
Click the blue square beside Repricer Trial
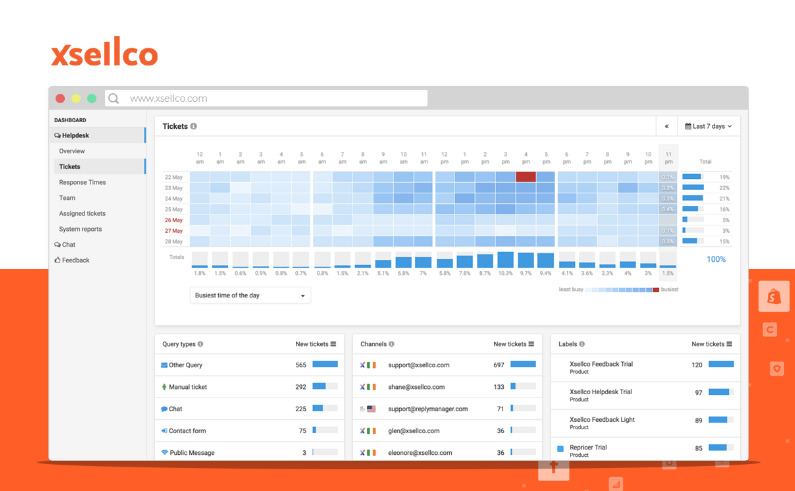tap(560, 449)
